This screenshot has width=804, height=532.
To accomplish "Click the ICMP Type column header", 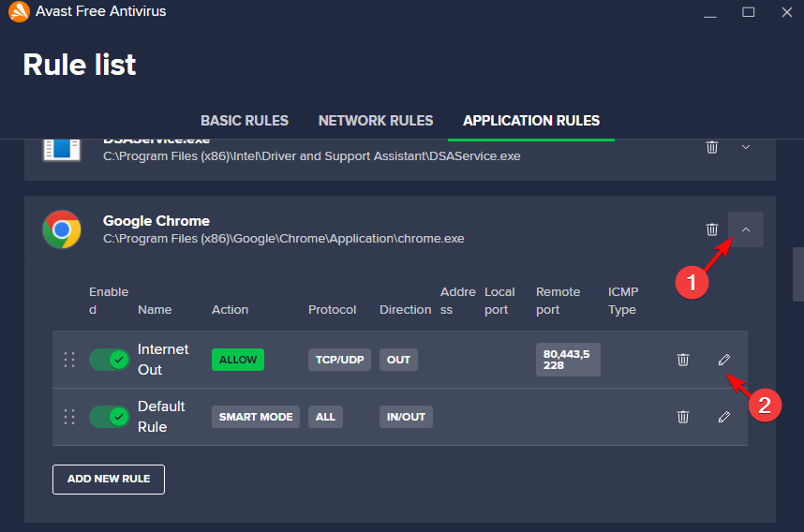I will (x=623, y=301).
